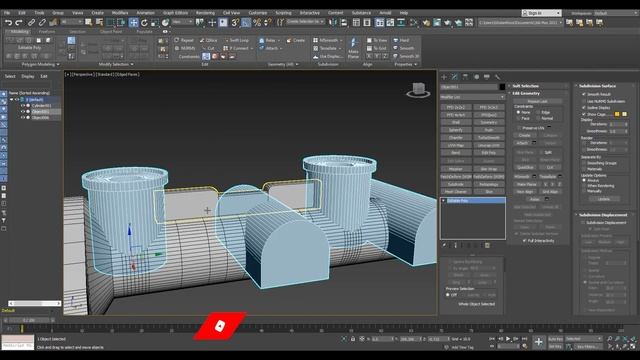
Task: Open the Display tab in command panel
Action: 487,77
